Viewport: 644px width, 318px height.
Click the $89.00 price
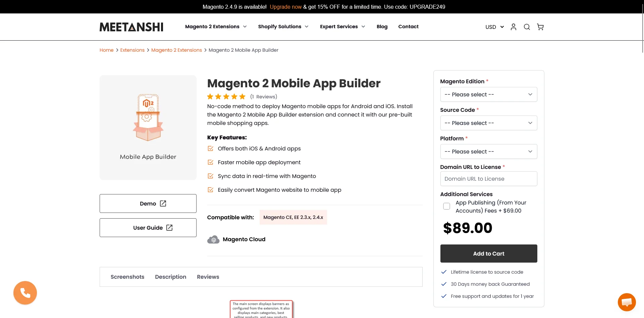tap(468, 228)
